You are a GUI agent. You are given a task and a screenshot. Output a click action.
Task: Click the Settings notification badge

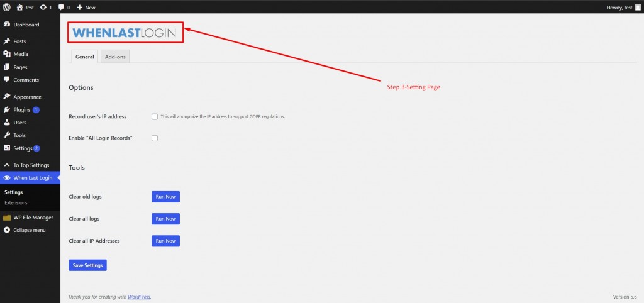36,148
